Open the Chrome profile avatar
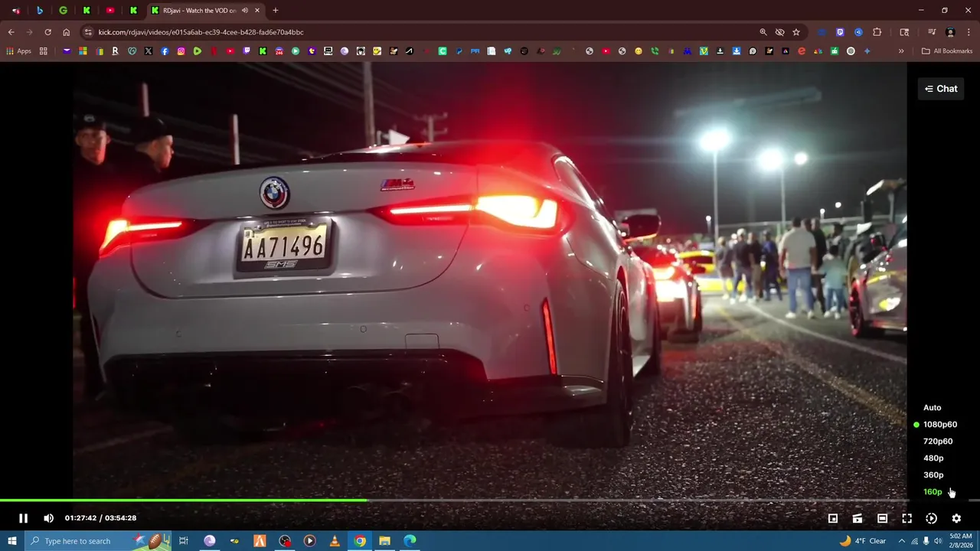 [950, 32]
